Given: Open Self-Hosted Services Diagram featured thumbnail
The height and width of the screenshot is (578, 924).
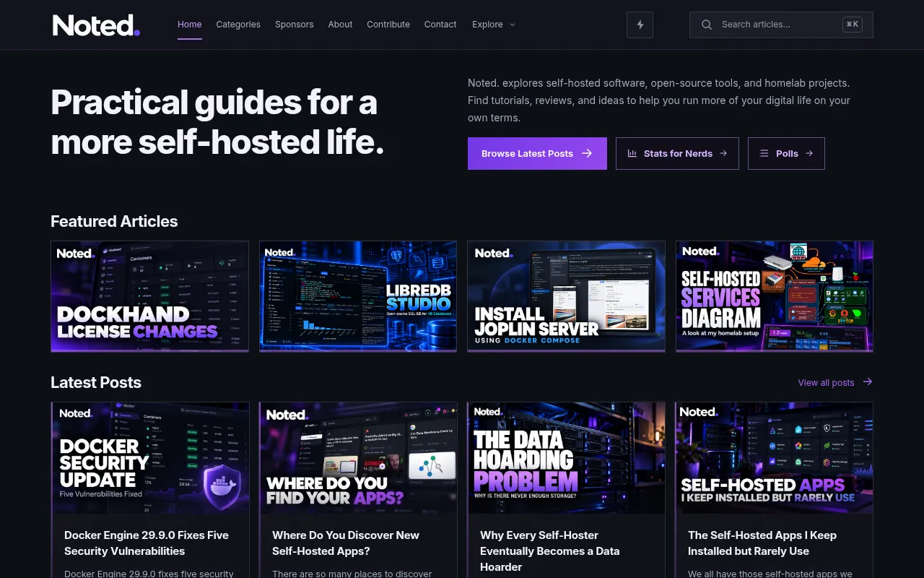Looking at the screenshot, I should point(775,296).
